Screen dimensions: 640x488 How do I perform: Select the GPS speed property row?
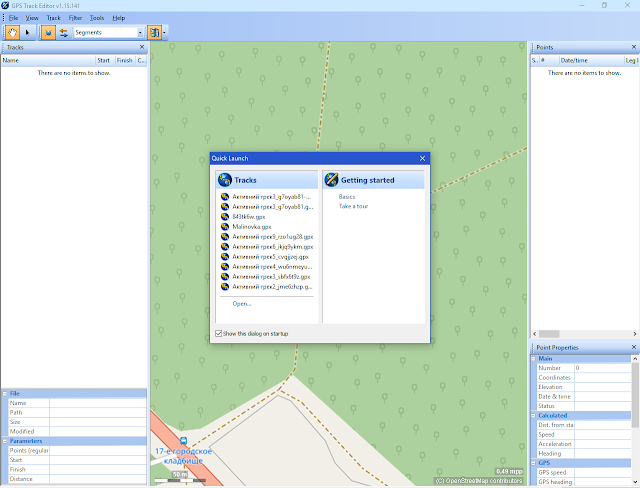click(x=583, y=472)
